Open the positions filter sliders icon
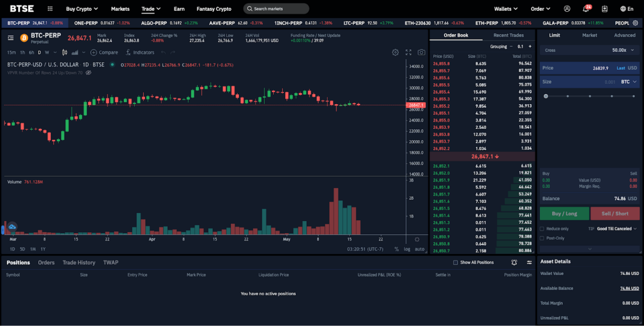The image size is (644, 326). click(529, 263)
